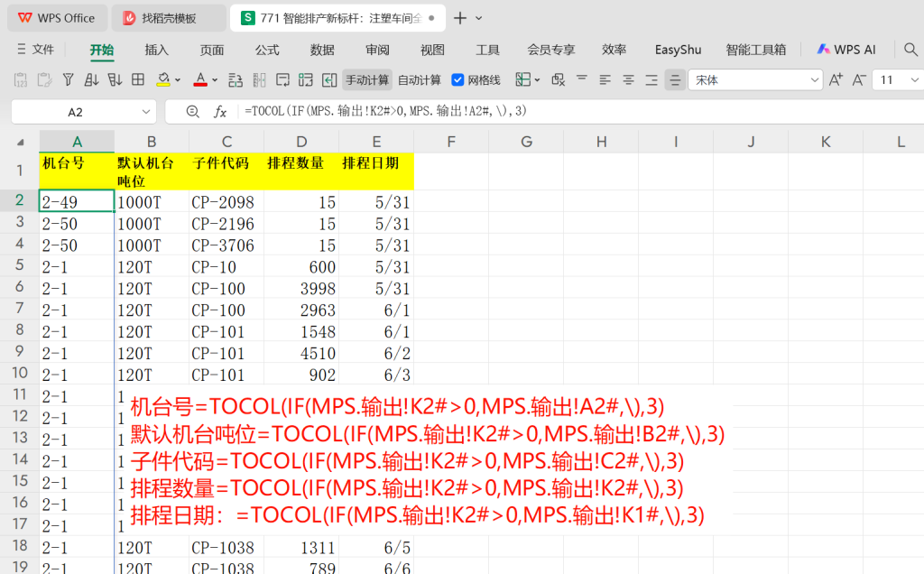Select cell with quantity 3998
This screenshot has width=924, height=574.
[301, 288]
